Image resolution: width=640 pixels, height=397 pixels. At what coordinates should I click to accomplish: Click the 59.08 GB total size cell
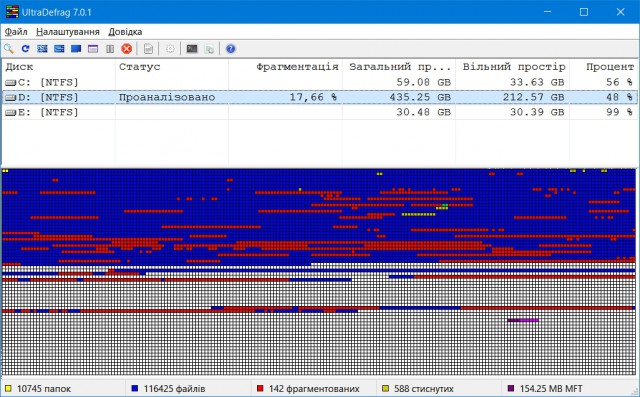[x=424, y=82]
